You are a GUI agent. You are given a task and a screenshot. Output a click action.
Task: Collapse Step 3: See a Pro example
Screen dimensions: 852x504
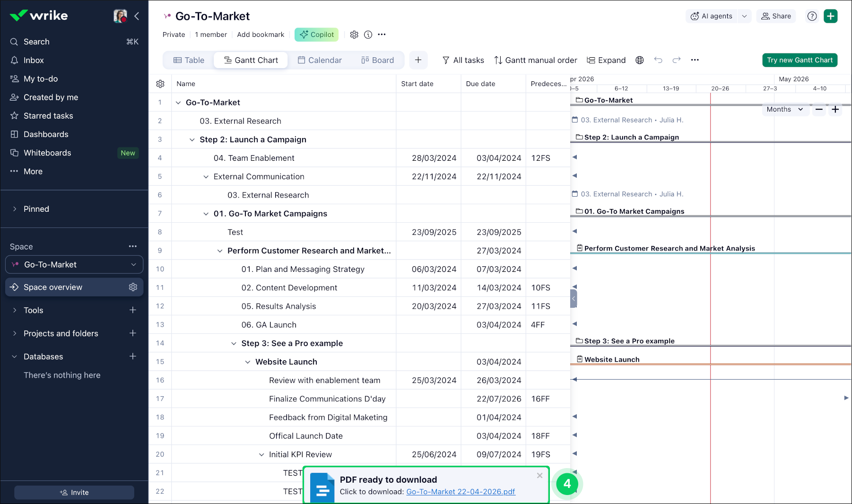click(x=234, y=343)
